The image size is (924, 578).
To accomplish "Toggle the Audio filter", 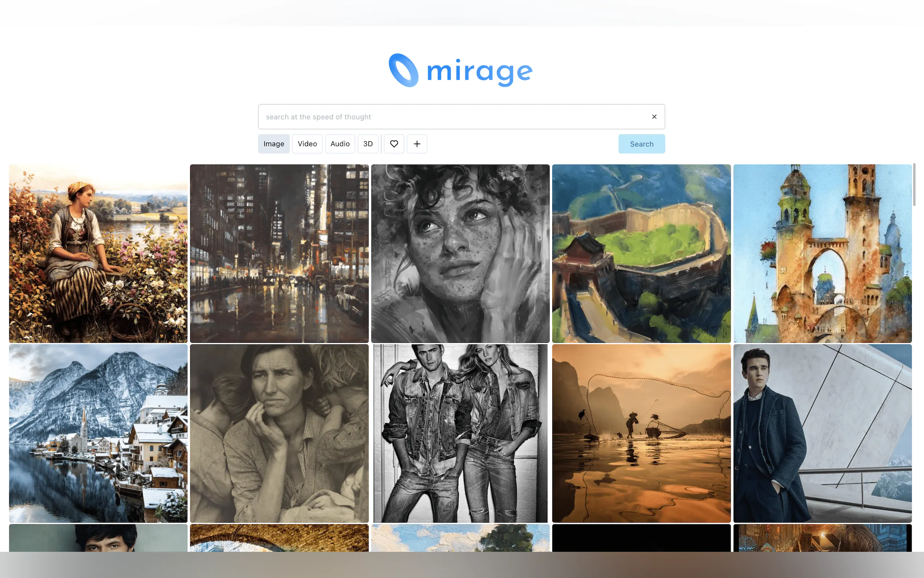I will pyautogui.click(x=339, y=144).
